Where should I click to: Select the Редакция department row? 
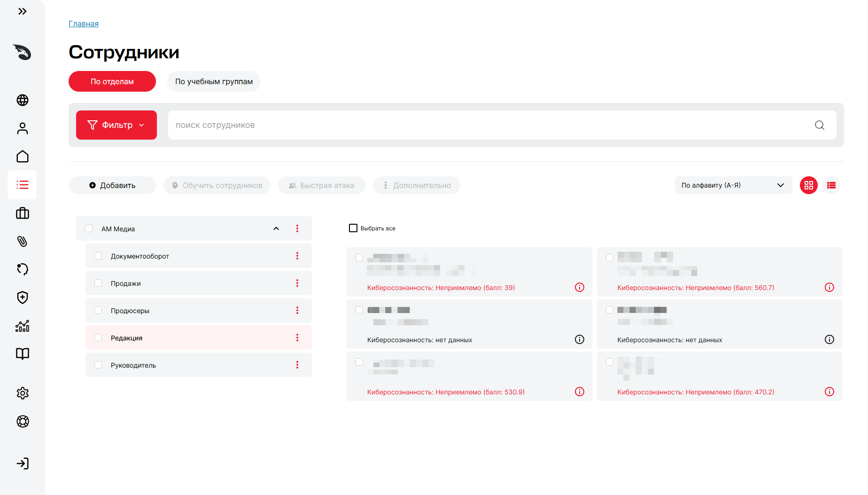pyautogui.click(x=199, y=338)
